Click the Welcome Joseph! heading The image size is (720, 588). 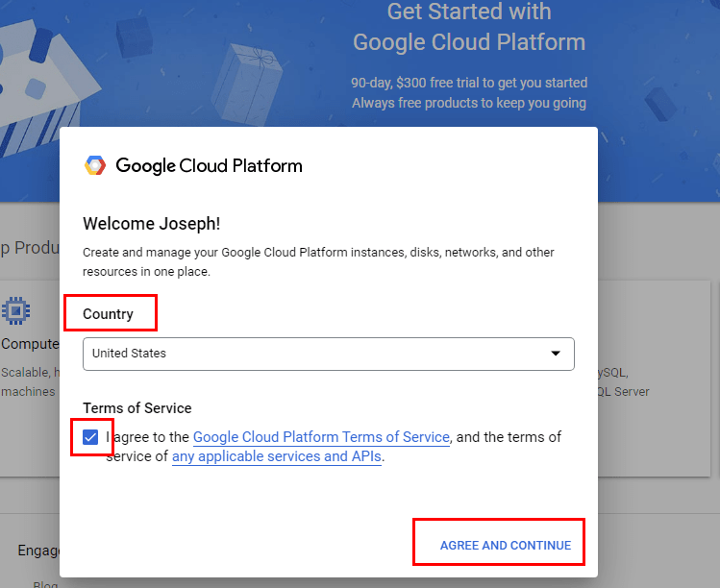tap(152, 224)
